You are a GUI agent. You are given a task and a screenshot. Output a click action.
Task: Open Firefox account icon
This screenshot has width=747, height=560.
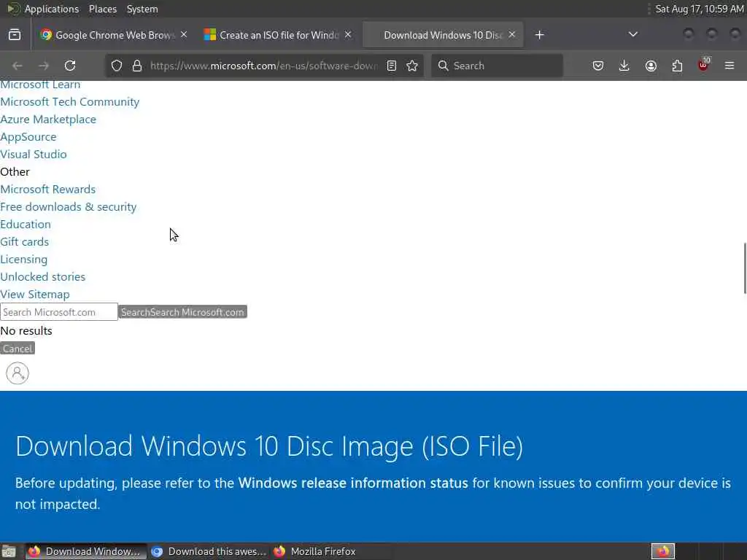tap(651, 66)
